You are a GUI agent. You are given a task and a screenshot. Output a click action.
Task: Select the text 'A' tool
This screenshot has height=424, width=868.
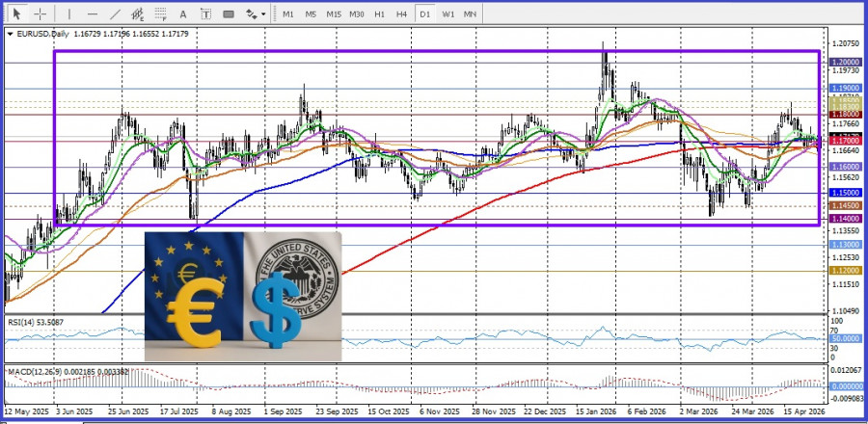(182, 14)
